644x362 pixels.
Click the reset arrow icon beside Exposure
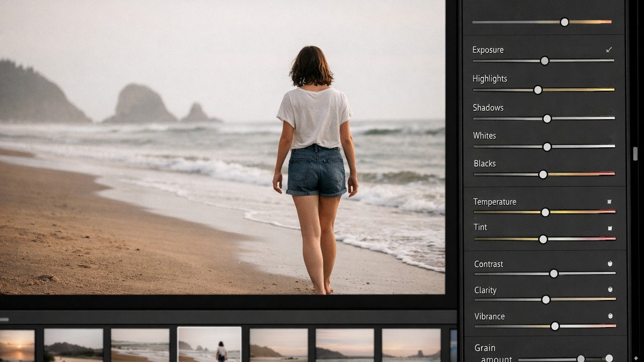click(609, 49)
